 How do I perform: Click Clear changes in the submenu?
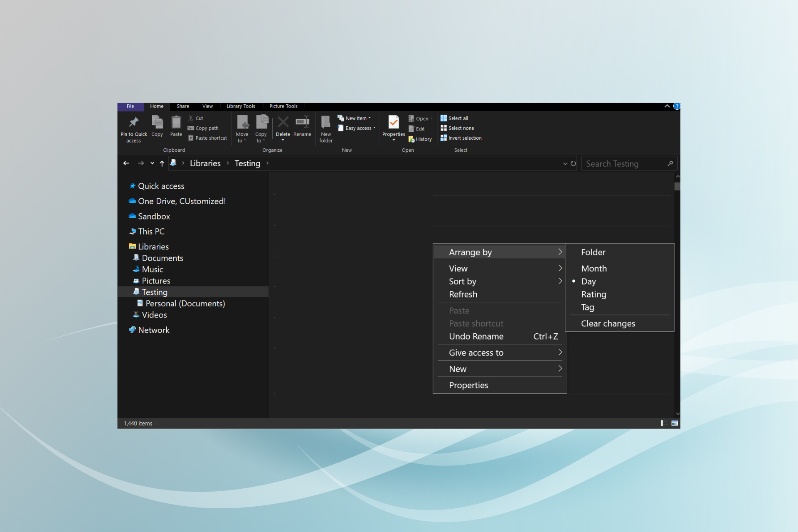[x=608, y=323]
